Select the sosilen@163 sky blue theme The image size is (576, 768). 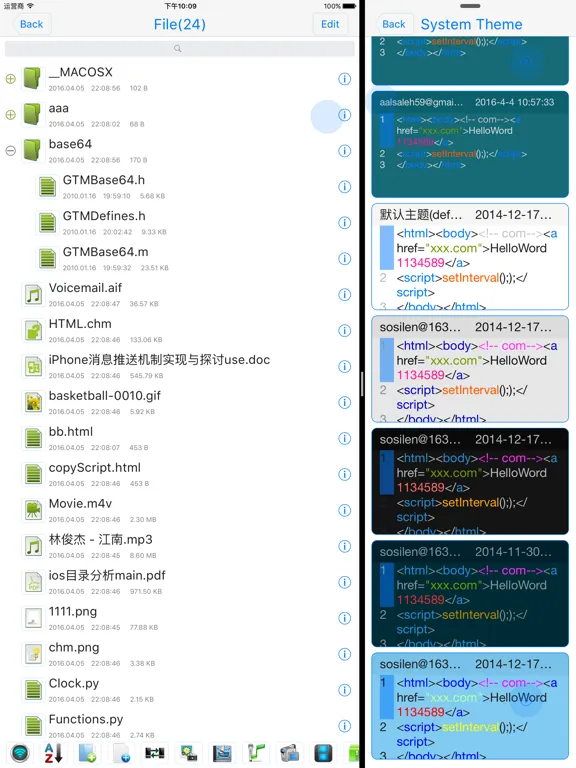(470, 705)
